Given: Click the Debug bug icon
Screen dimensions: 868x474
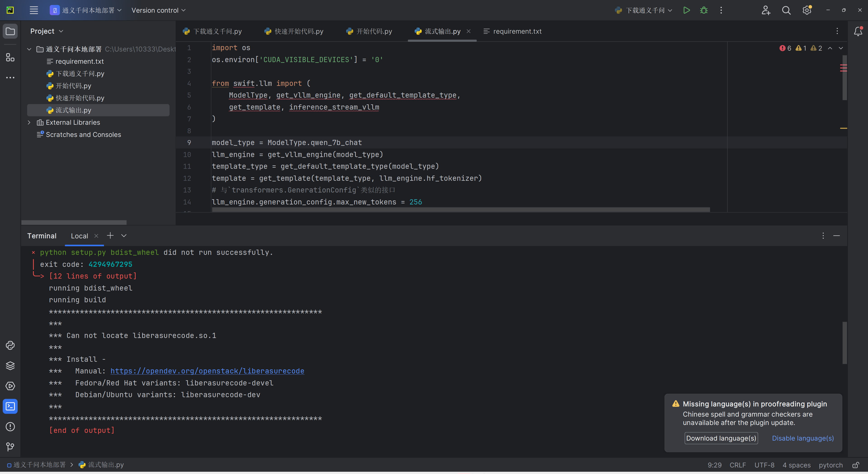Looking at the screenshot, I should (x=704, y=10).
